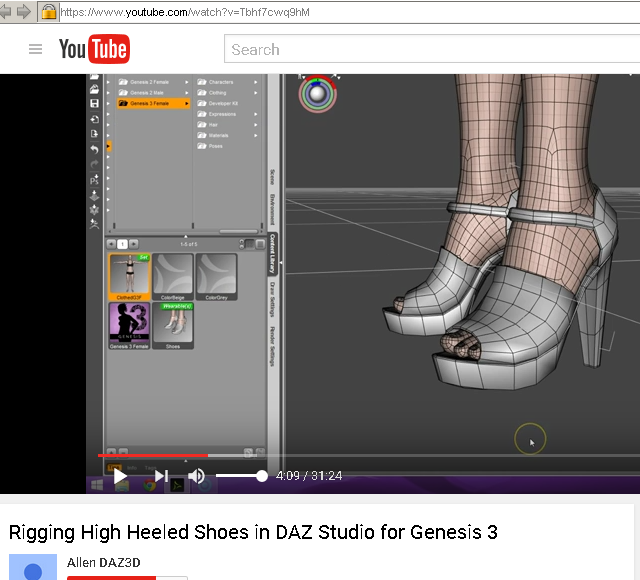This screenshot has height=580, width=640.
Task: Select the ClothedG3F thumbnail
Action: [129, 277]
